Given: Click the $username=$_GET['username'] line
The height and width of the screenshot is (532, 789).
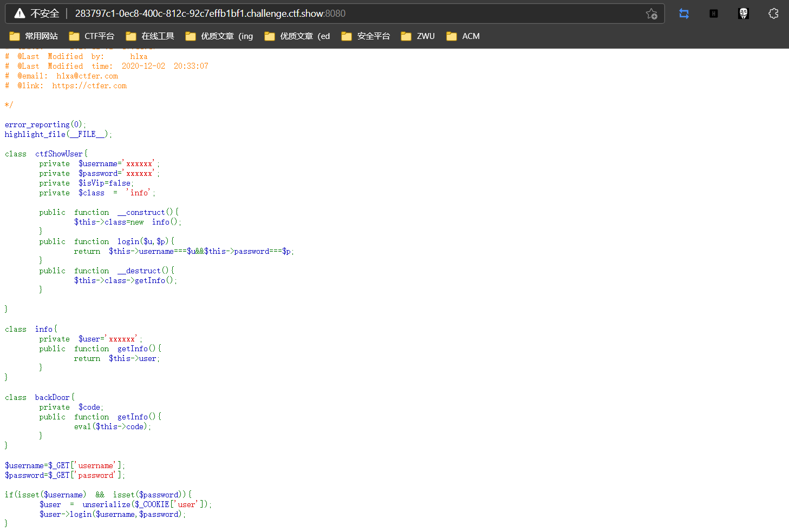Looking at the screenshot, I should (x=65, y=466).
